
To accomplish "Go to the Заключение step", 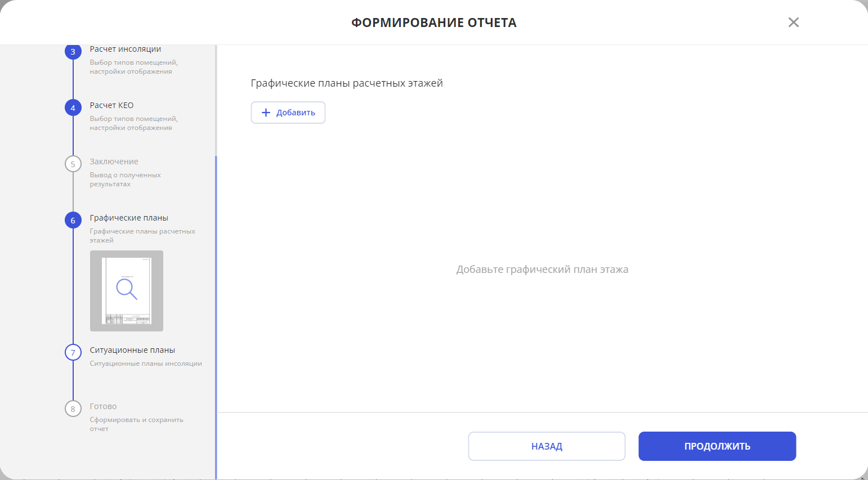I will click(x=114, y=162).
